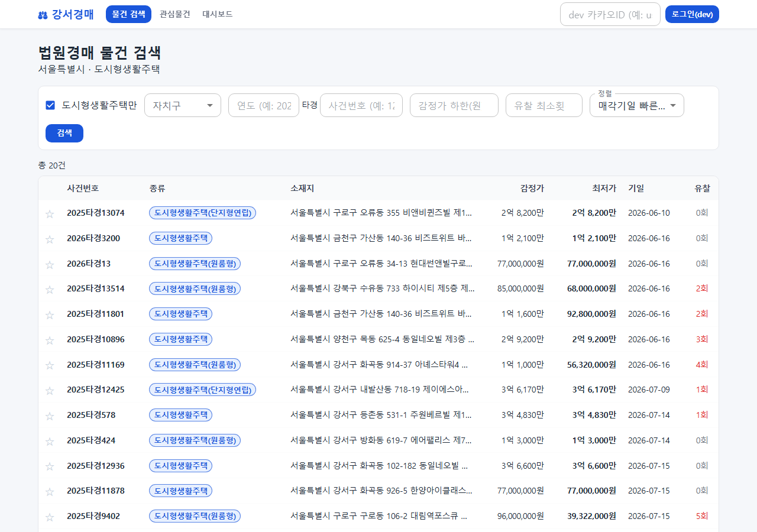The width and height of the screenshot is (757, 532).
Task: Star the 2025타경11801 listing
Action: (x=50, y=315)
